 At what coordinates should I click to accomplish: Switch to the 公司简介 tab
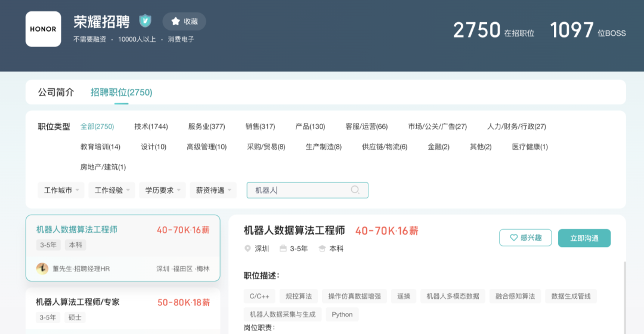56,92
